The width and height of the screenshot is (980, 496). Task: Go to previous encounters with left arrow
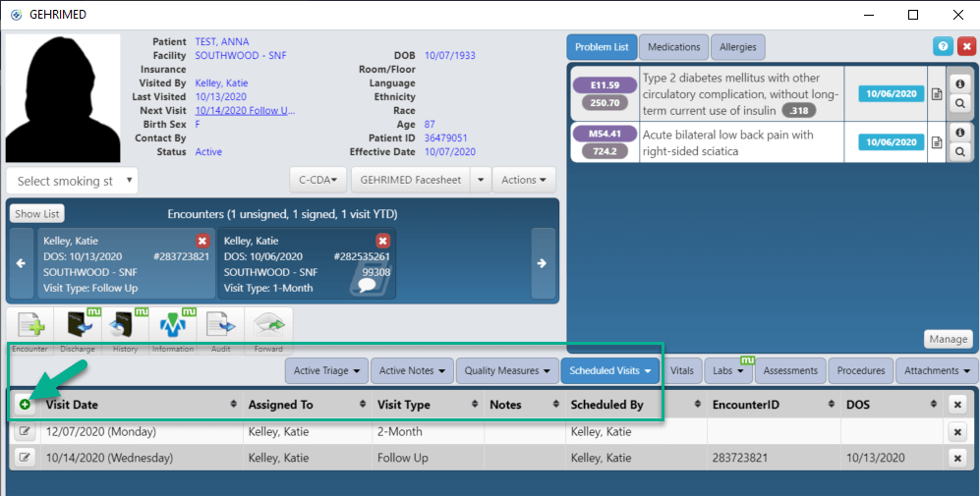[x=22, y=263]
